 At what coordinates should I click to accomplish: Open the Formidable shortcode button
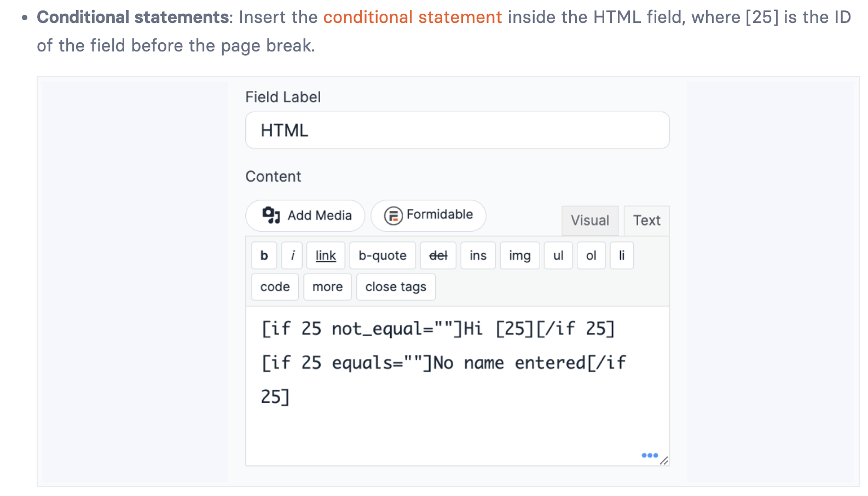[429, 216]
